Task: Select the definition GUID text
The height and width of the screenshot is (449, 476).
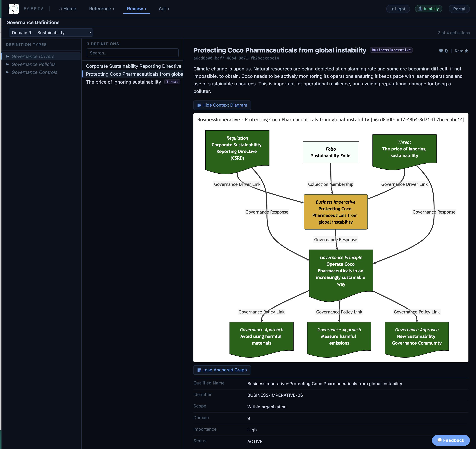Action: tap(236, 58)
